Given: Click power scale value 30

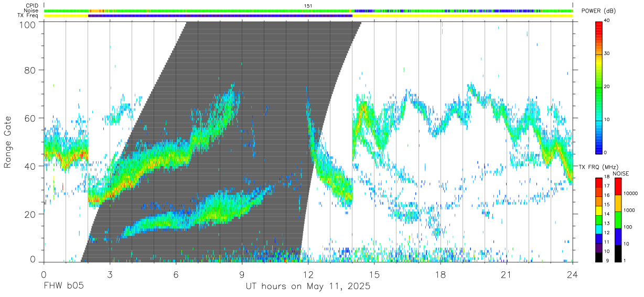Looking at the screenshot, I should tap(606, 54).
